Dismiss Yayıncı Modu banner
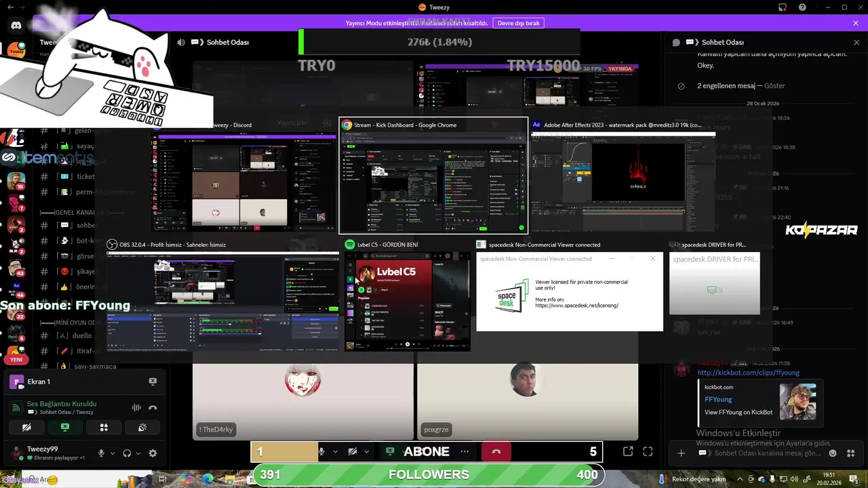The width and height of the screenshot is (868, 488). tap(856, 23)
